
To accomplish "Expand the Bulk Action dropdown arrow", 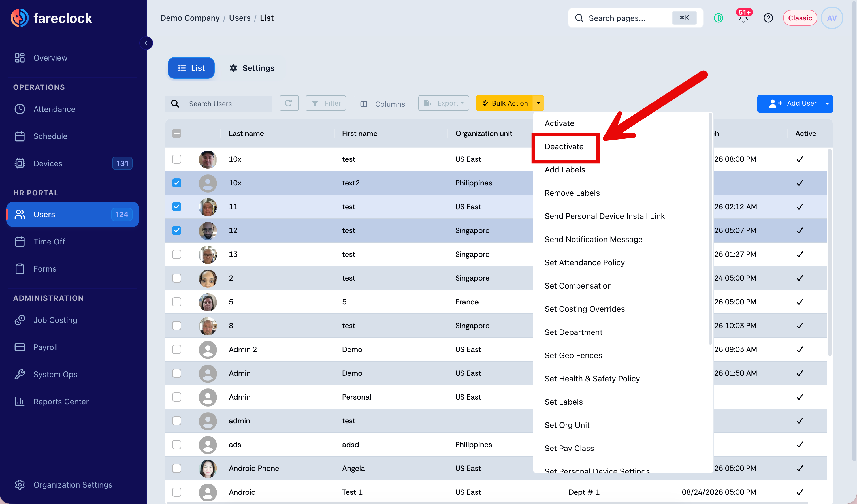I will coord(538,103).
